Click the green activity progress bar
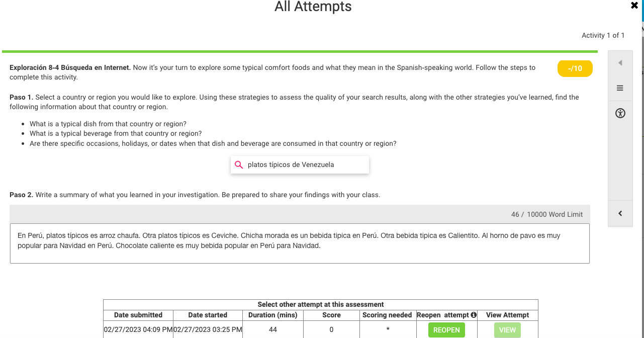The width and height of the screenshot is (644, 338). 300,51
